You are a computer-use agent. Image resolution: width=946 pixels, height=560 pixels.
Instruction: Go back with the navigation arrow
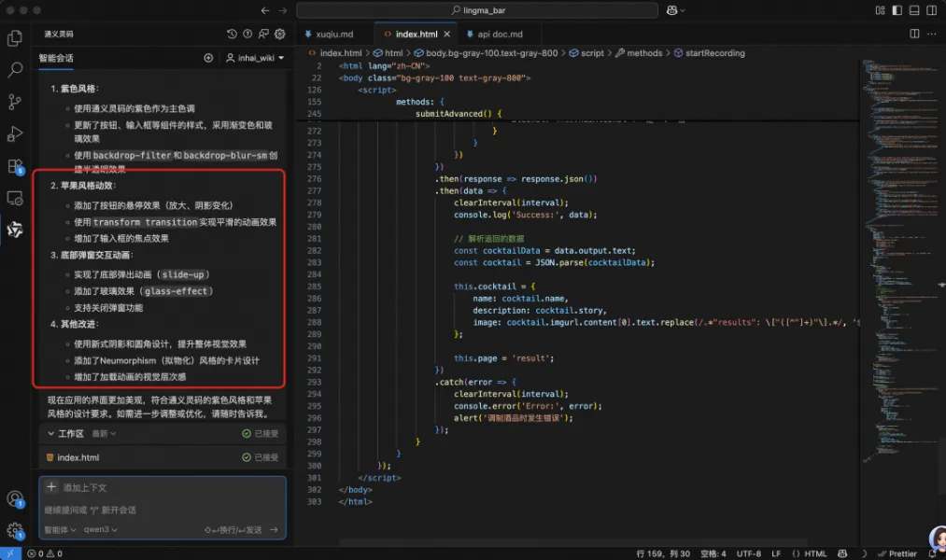[265, 10]
